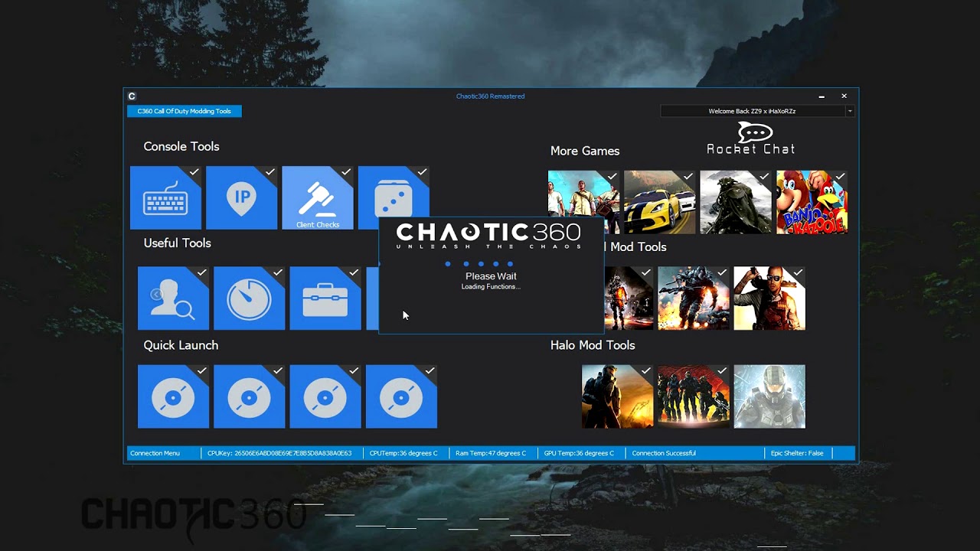The height and width of the screenshot is (551, 980).
Task: Open the toolbox briefcase tile
Action: [x=325, y=298]
